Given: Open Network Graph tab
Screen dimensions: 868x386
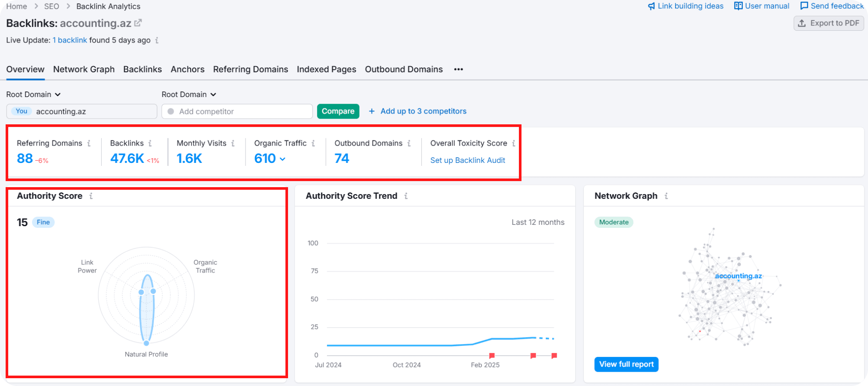Looking at the screenshot, I should (84, 69).
